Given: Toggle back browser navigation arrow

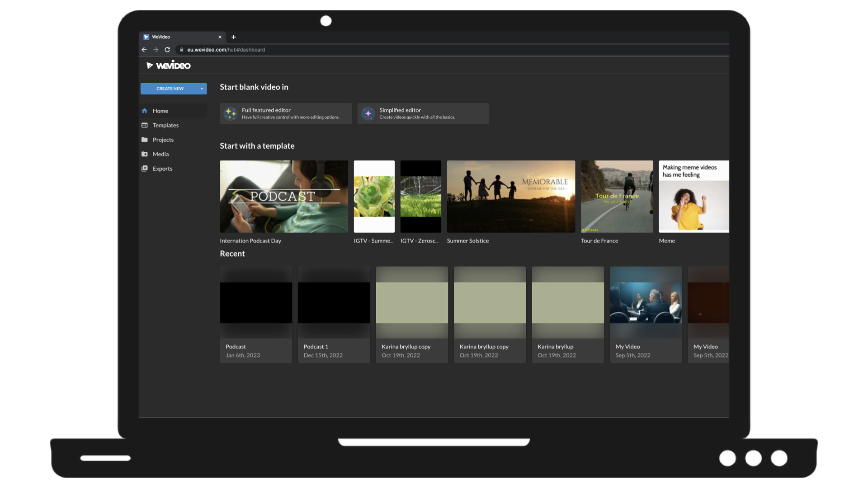Looking at the screenshot, I should (x=144, y=49).
